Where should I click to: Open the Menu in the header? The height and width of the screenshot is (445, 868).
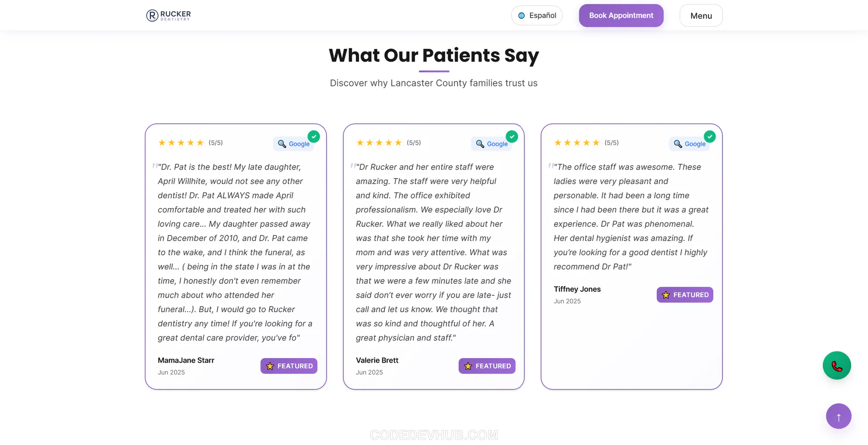701,16
